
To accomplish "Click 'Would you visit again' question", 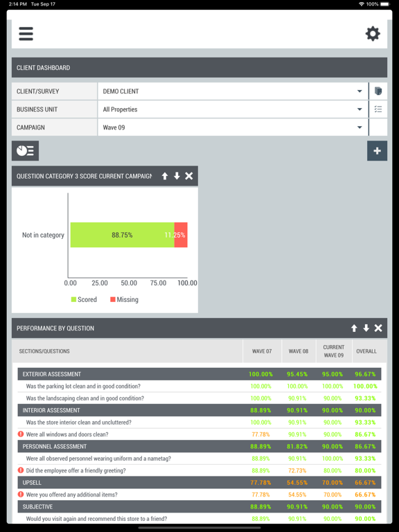I will 96,519.
